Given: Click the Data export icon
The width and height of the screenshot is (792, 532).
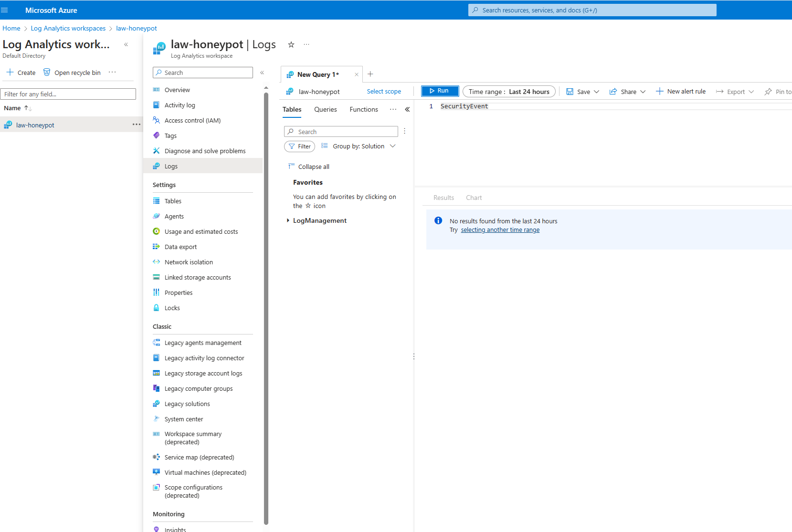Looking at the screenshot, I should coord(156,247).
